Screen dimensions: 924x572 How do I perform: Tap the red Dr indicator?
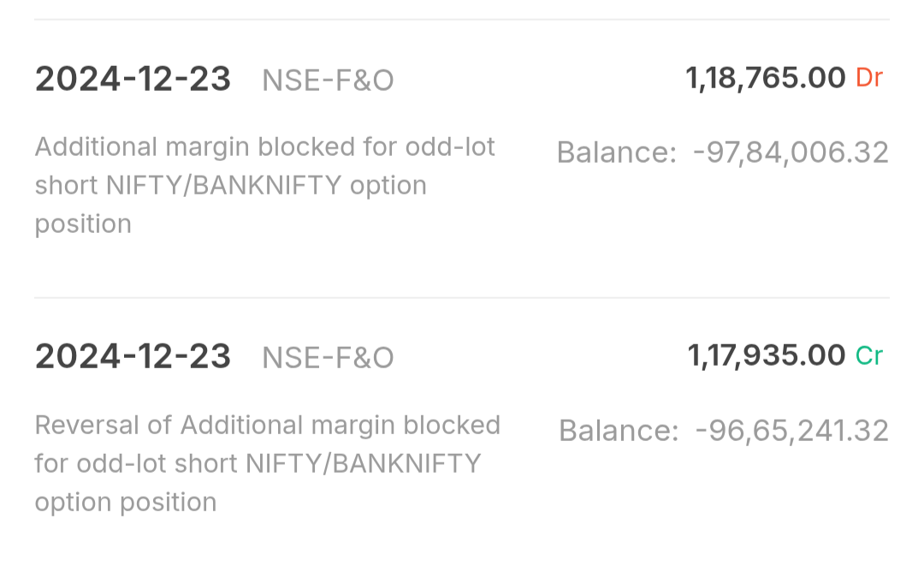tap(868, 78)
